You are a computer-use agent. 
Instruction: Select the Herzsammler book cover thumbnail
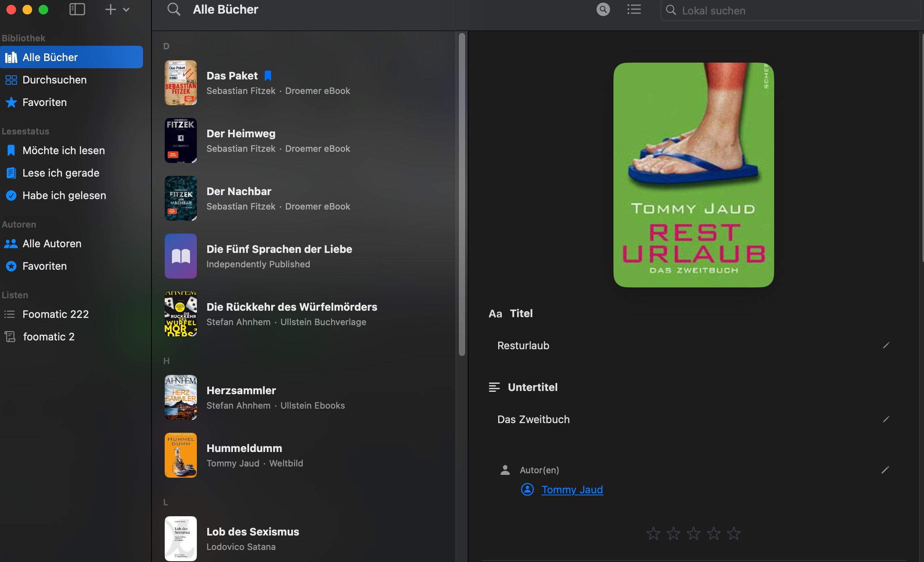point(181,397)
